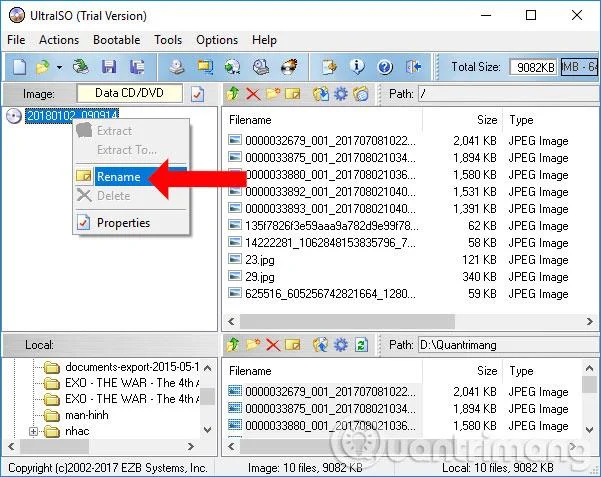Toggle the bootable check icon beside Data CD/DVD

coord(197,94)
